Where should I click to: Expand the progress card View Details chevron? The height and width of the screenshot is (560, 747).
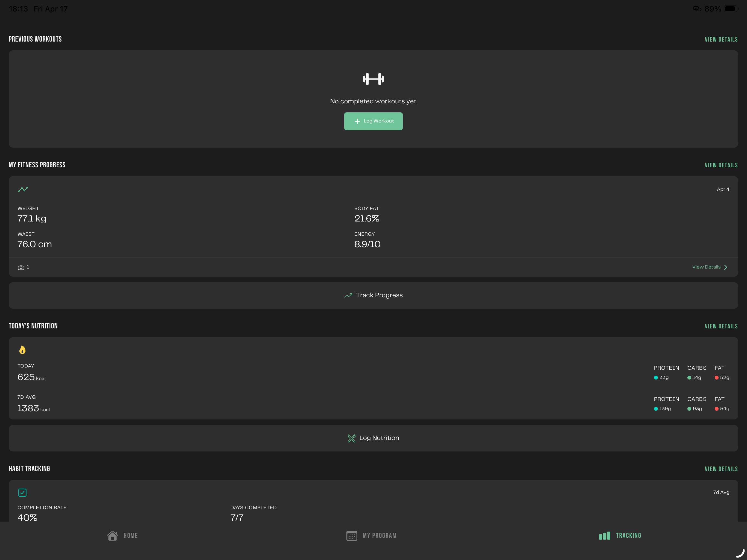click(x=725, y=267)
